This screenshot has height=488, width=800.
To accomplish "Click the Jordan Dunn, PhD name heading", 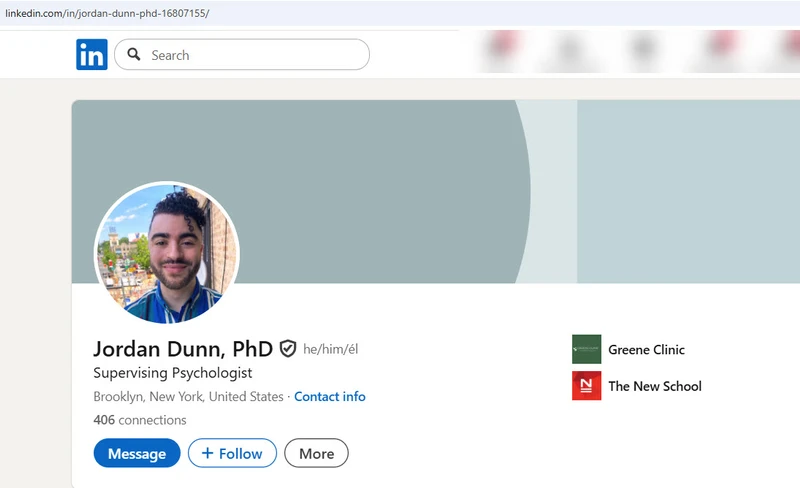I will click(x=182, y=349).
